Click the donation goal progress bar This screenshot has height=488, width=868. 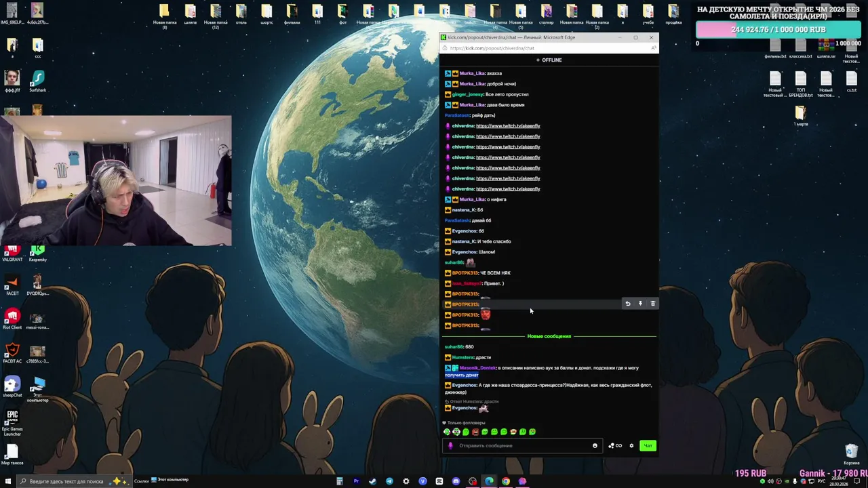point(778,30)
